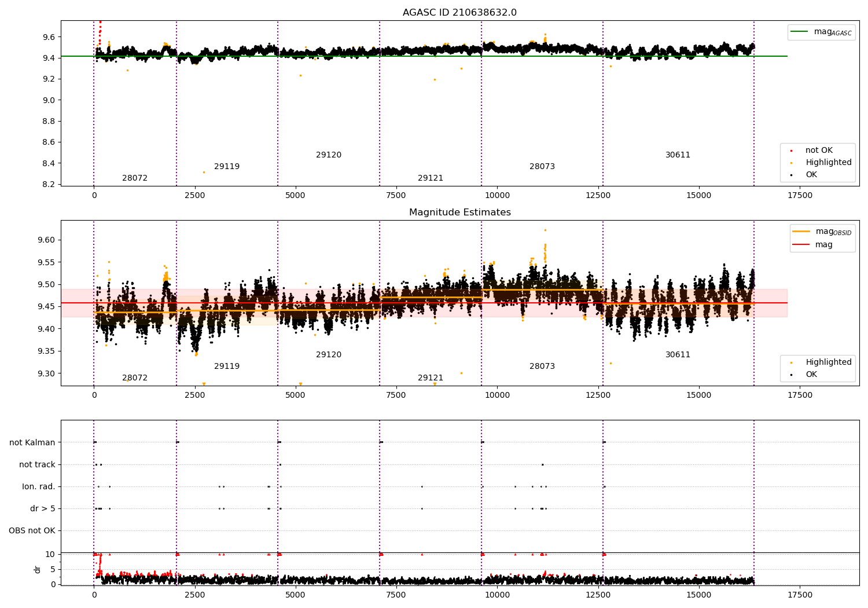Click 'Highlighted' legend entry in top plot
This screenshot has height=608, width=868.
tap(829, 163)
